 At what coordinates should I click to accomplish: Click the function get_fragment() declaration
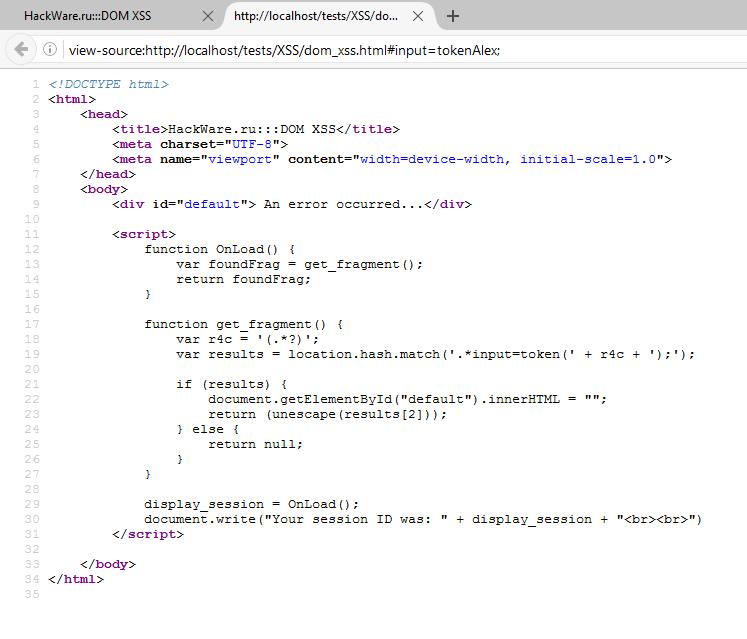pos(243,324)
